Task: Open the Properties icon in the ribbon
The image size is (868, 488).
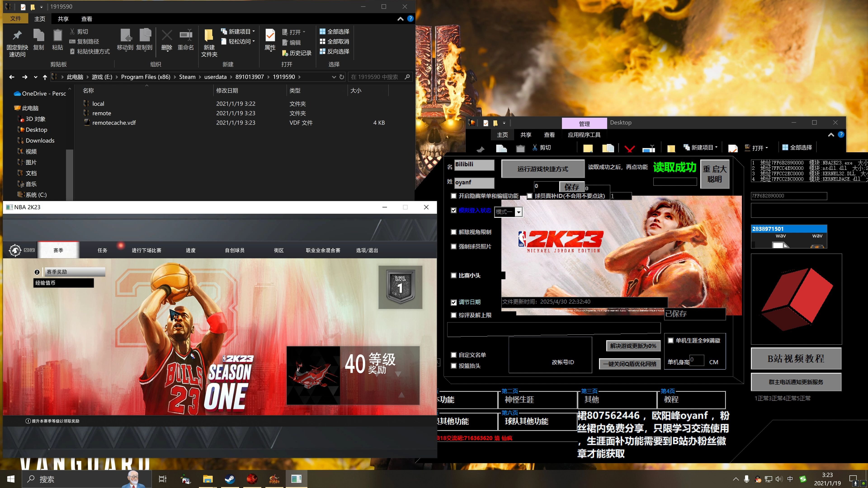Action: [x=270, y=35]
